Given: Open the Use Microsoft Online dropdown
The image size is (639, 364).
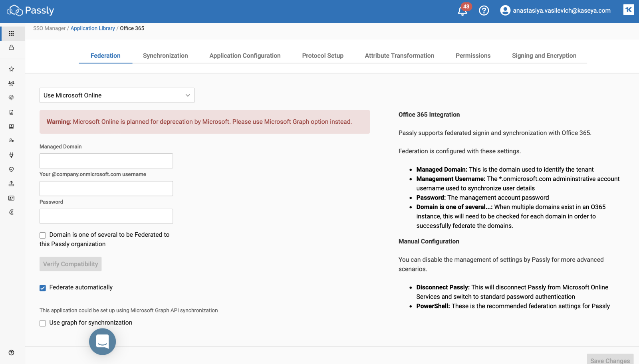Looking at the screenshot, I should click(x=117, y=95).
